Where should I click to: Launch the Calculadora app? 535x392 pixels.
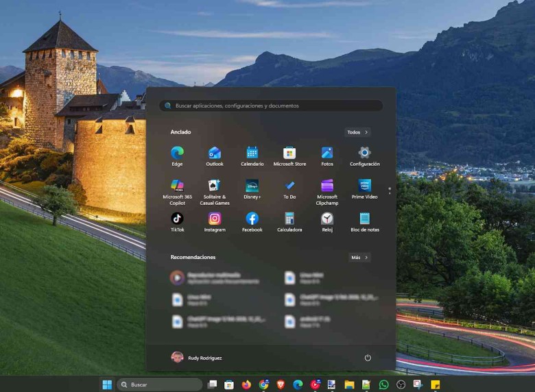point(289,219)
